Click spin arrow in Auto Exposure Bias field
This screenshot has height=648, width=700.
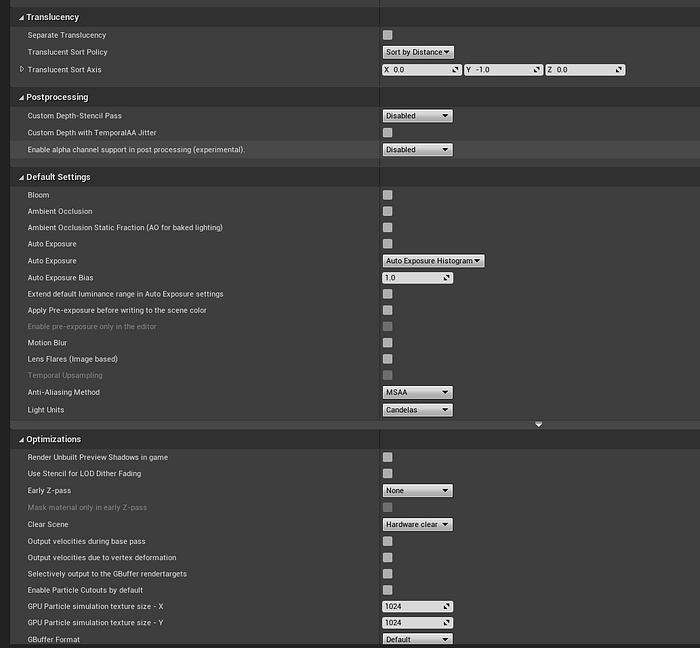click(446, 278)
